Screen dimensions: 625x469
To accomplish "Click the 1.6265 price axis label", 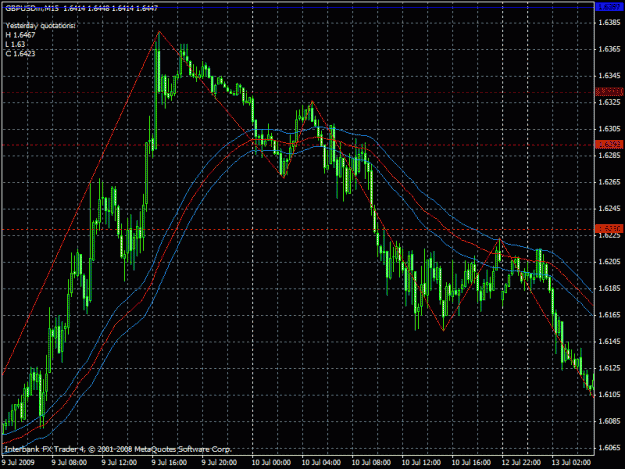I will (609, 182).
